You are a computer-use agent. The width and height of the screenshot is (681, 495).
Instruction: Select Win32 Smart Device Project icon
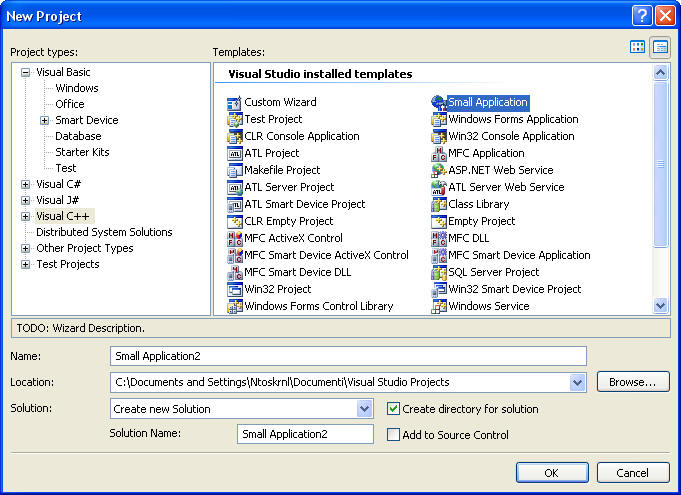coord(439,290)
